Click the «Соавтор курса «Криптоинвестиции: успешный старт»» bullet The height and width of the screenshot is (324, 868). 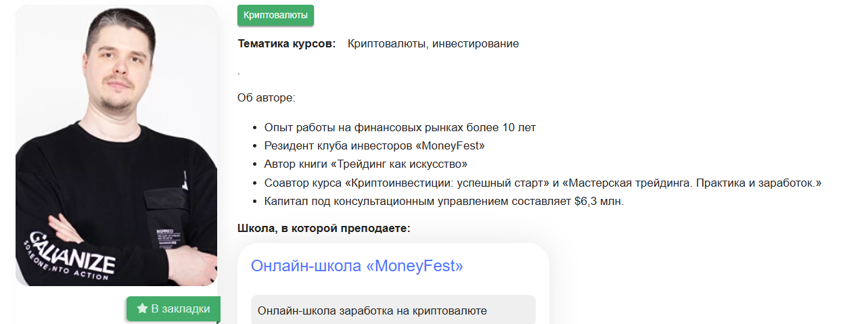coord(405,183)
